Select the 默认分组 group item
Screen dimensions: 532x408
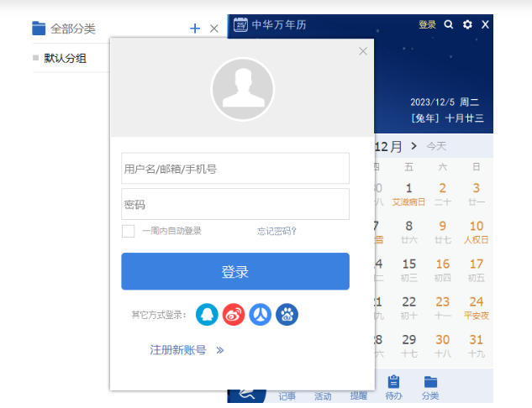tap(66, 59)
